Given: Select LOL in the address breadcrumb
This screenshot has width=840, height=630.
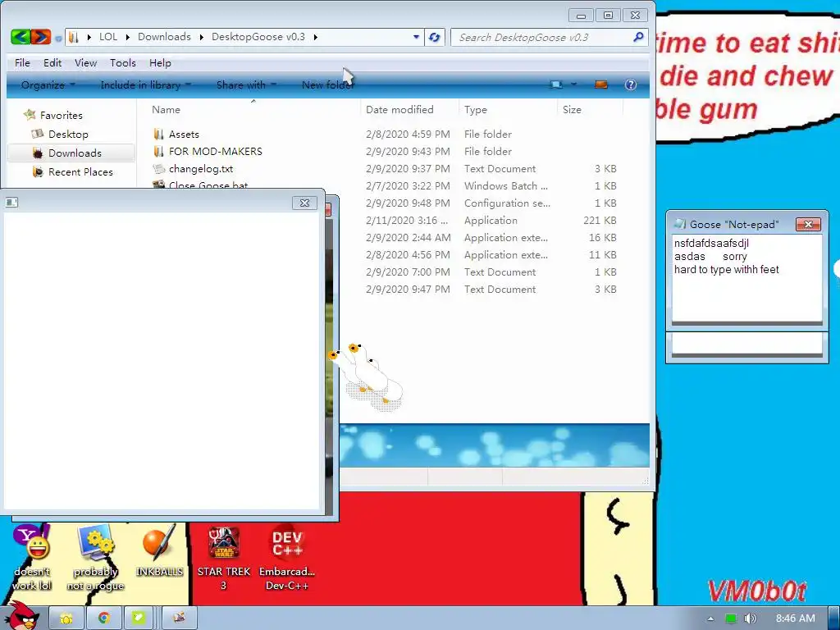Looking at the screenshot, I should pos(108,37).
